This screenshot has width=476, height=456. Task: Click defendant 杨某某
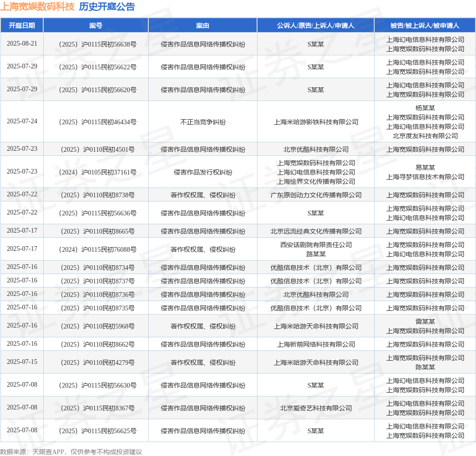click(x=425, y=108)
